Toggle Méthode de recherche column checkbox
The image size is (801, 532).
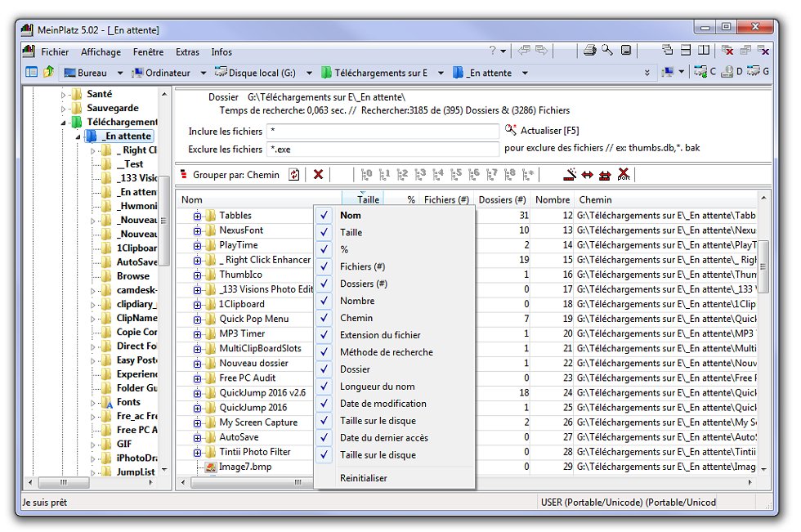click(x=324, y=351)
